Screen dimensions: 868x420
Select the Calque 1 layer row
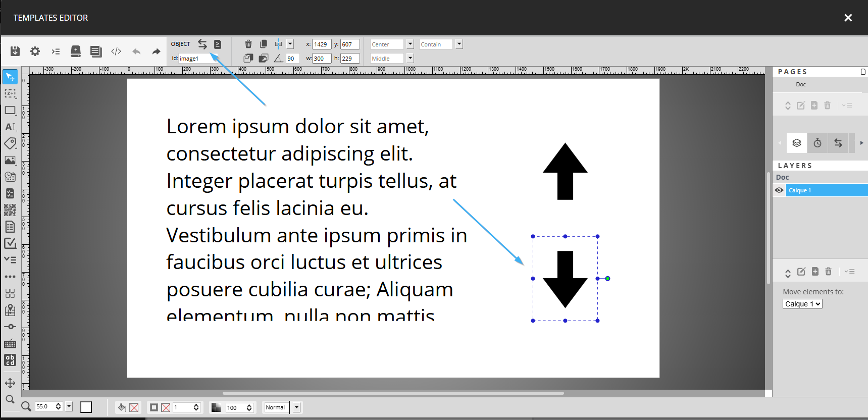pyautogui.click(x=827, y=190)
